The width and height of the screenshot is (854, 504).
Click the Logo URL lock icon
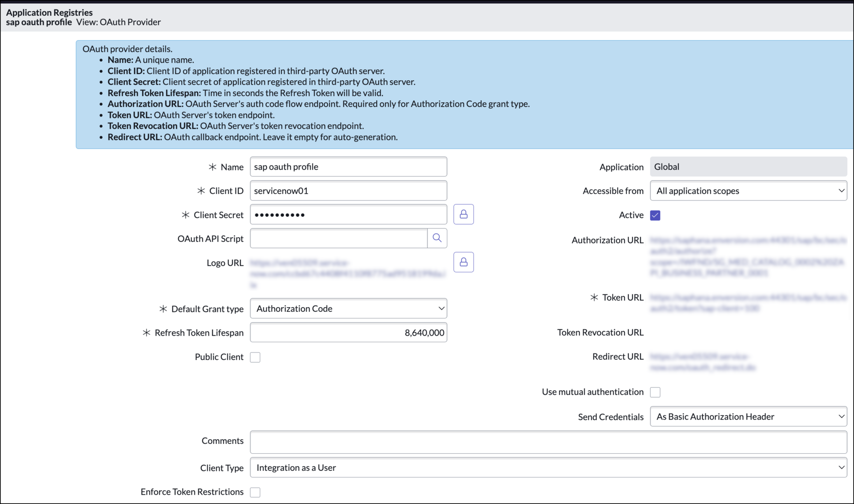click(x=463, y=262)
